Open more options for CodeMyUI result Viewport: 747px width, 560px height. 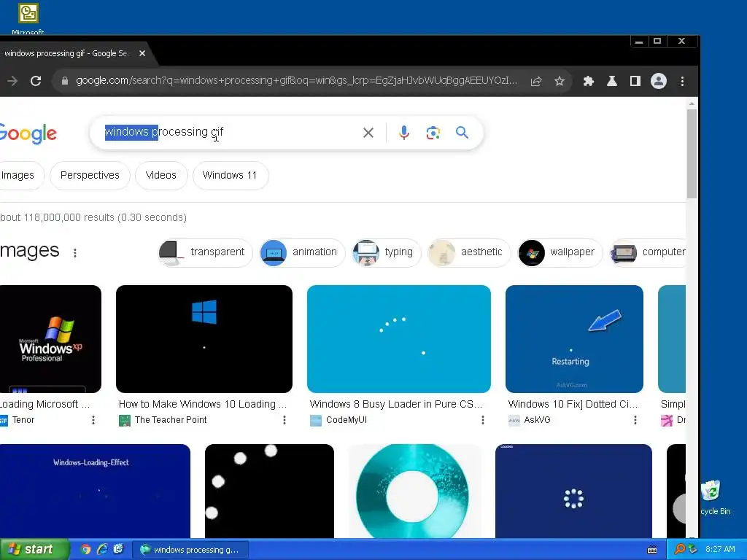tap(483, 419)
